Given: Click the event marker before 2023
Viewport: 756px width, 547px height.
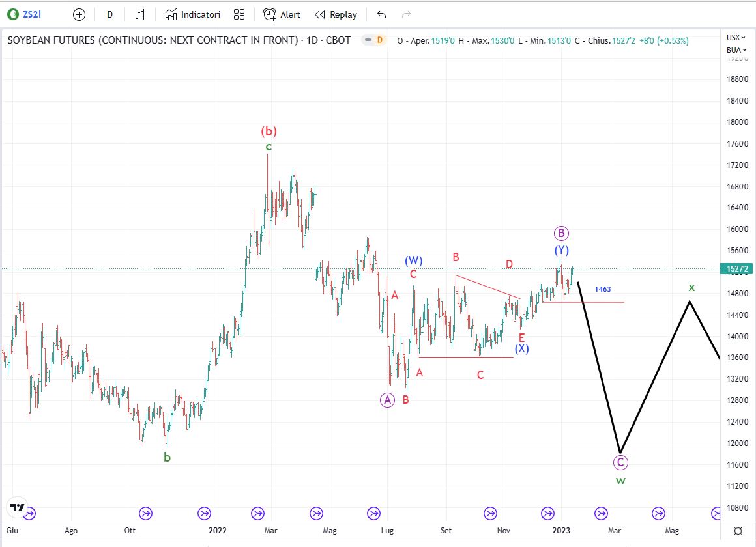Looking at the screenshot, I should click(547, 514).
